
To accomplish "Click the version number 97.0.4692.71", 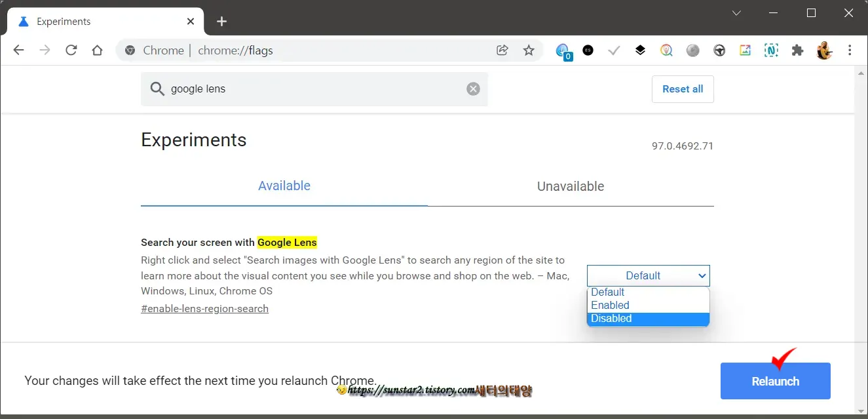I will pos(683,146).
